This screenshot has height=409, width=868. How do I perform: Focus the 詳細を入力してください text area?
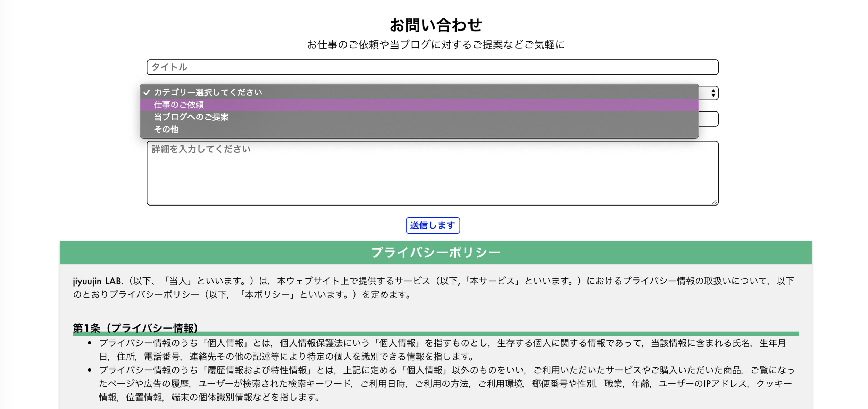pos(432,174)
